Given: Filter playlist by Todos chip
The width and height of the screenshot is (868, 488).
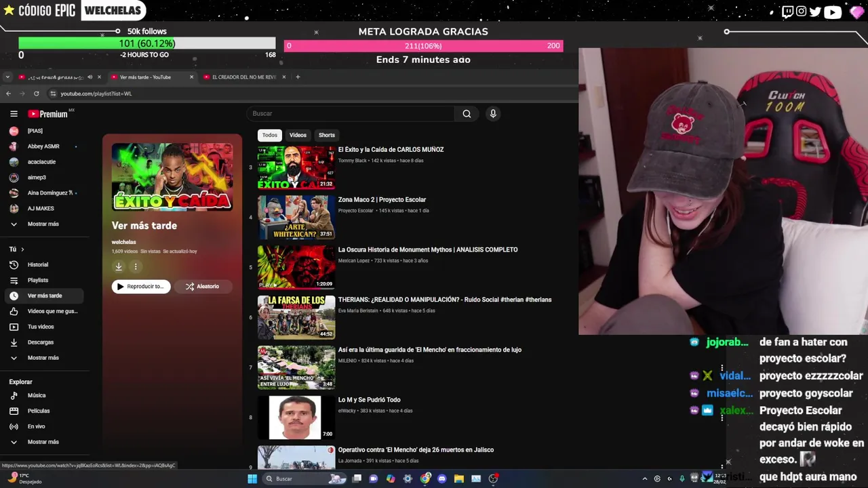Looking at the screenshot, I should coord(270,135).
